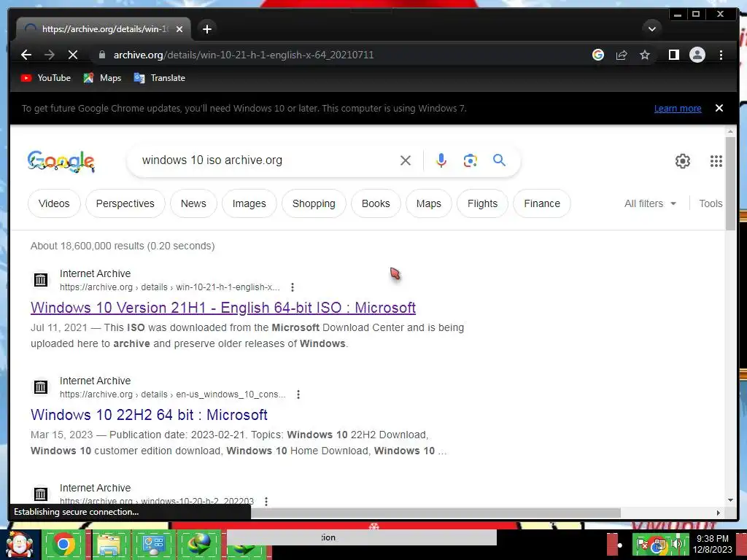
Task: Submit search with the magnifier icon
Action: click(499, 160)
